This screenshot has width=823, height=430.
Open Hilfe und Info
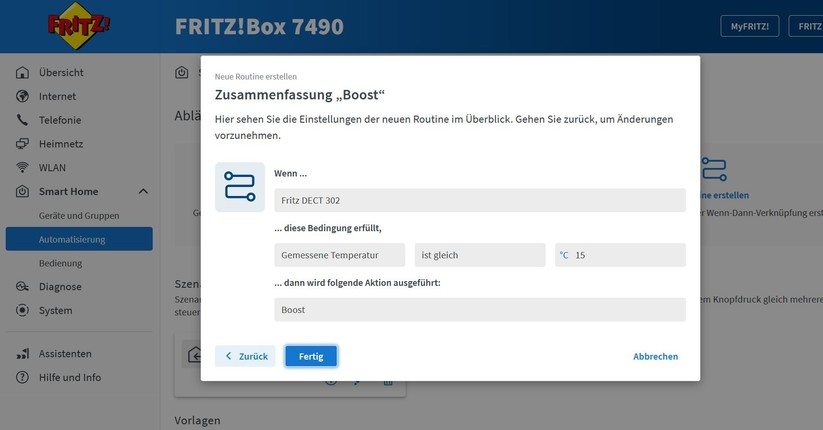click(x=70, y=377)
